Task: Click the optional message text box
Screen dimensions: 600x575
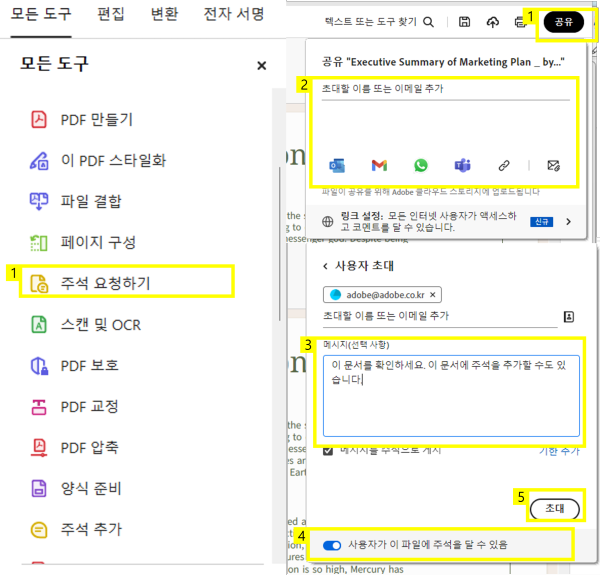Action: [451, 396]
